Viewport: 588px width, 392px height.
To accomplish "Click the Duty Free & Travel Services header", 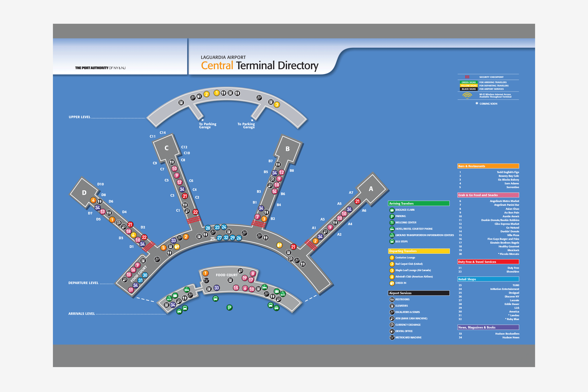I will pyautogui.click(x=488, y=262).
